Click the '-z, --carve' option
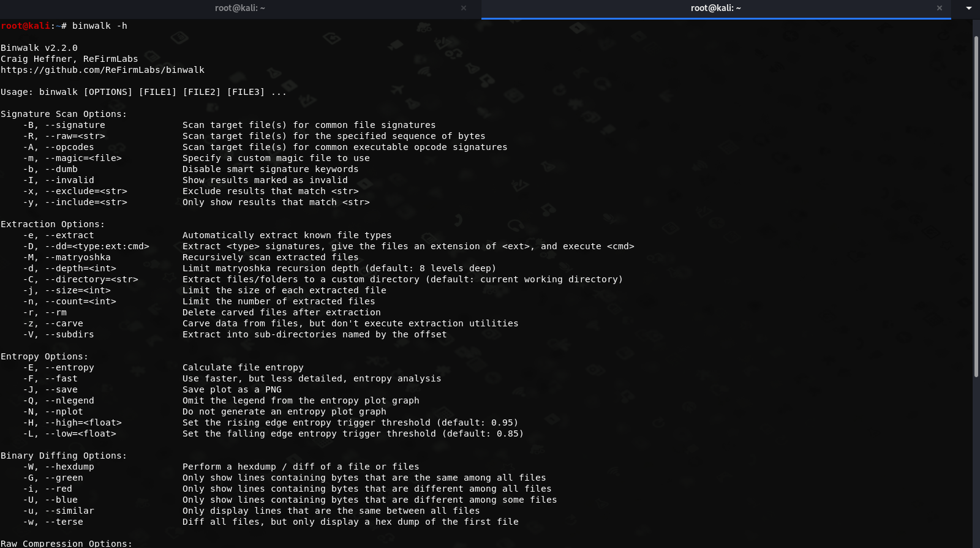Screen dimensions: 980x548 point(53,323)
